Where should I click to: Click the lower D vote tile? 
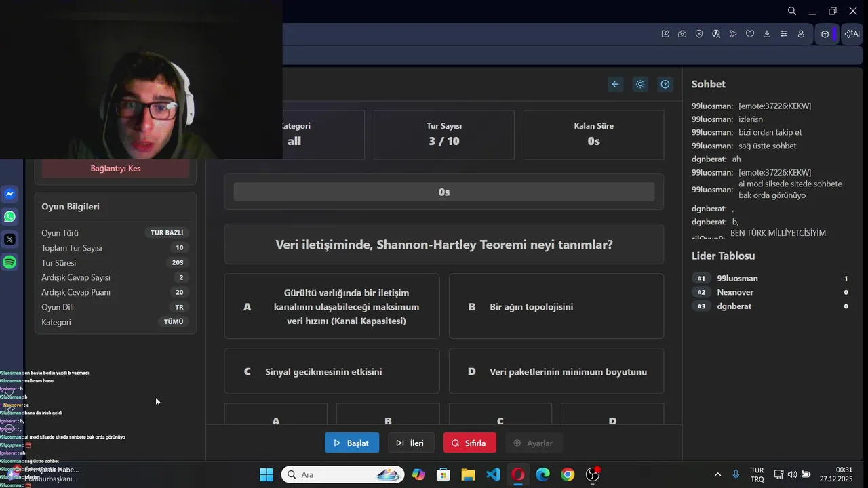612,415
